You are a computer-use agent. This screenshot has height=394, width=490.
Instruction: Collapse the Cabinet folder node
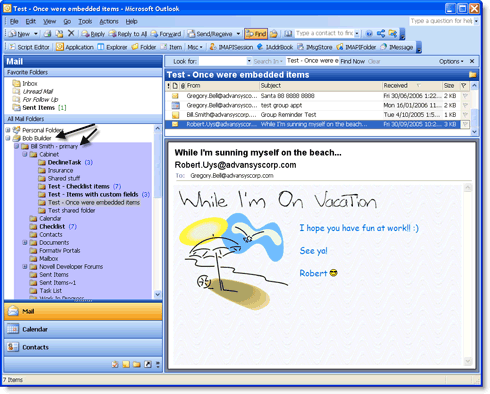click(x=25, y=154)
